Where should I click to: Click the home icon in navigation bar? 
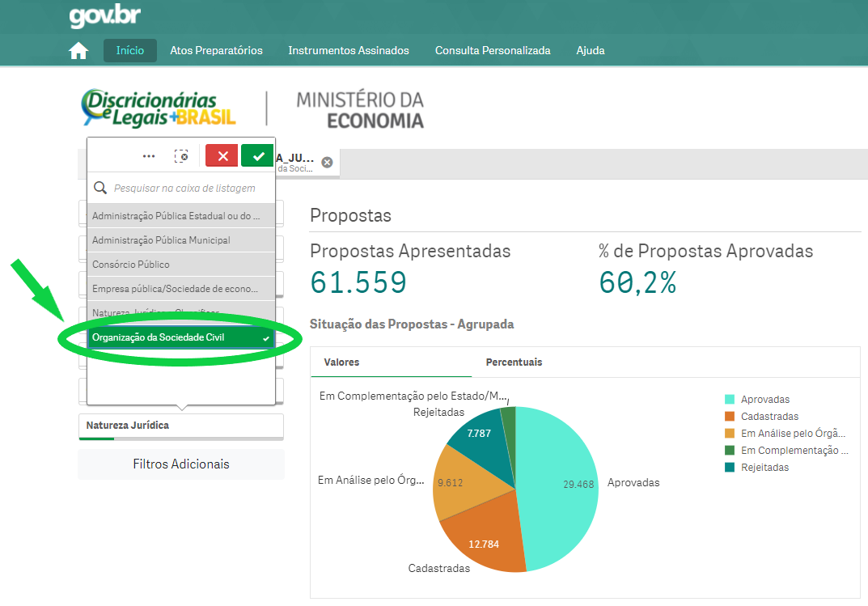click(78, 51)
